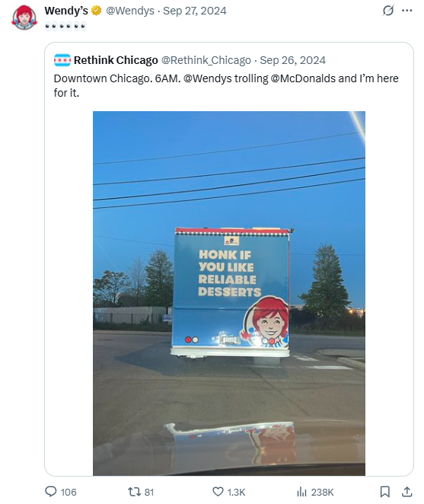Open the Wendy's truck photo
424x504 pixels.
[229, 293]
